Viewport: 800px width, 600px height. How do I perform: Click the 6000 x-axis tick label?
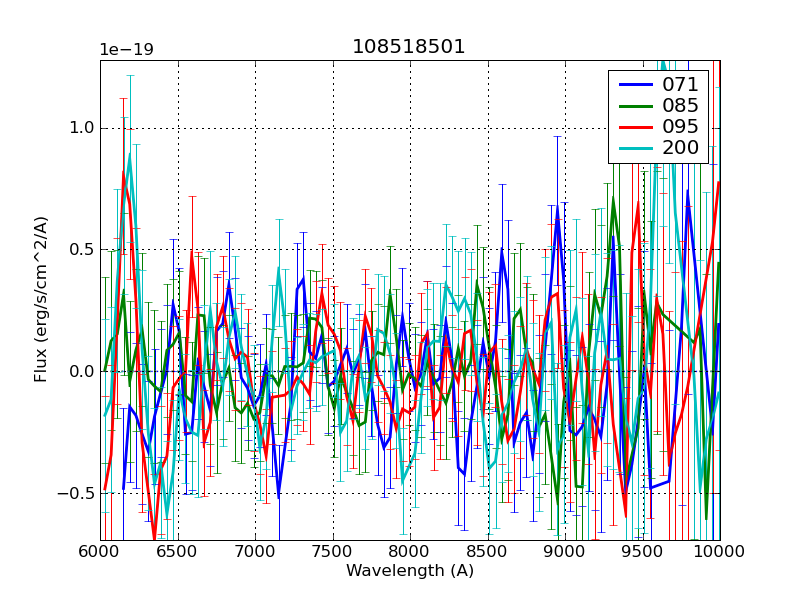click(x=100, y=552)
